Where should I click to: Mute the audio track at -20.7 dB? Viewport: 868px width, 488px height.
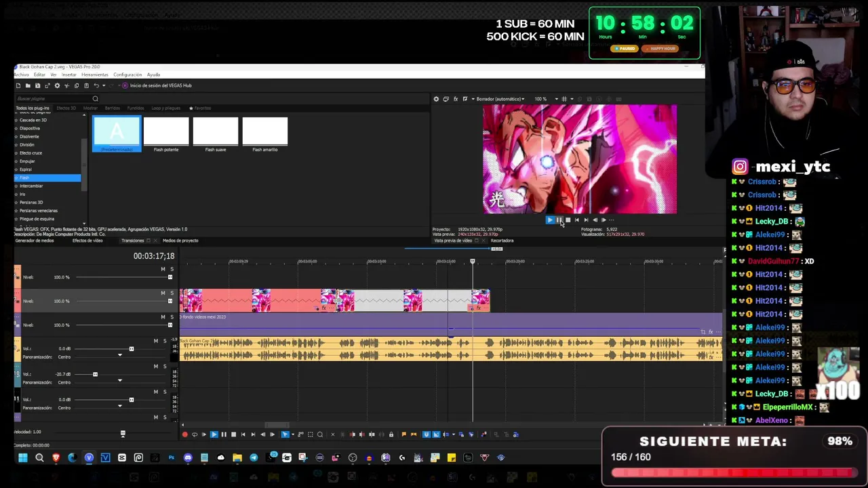(155, 367)
